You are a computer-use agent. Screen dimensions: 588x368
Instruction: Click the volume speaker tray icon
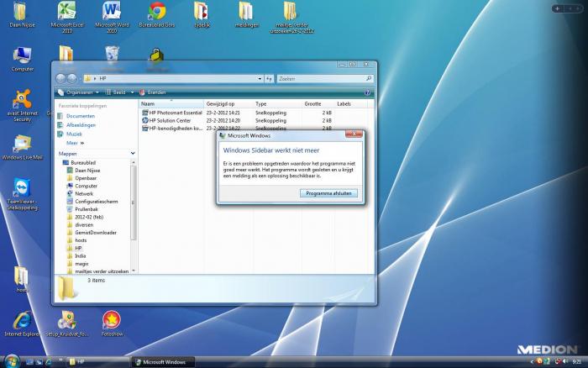click(565, 362)
